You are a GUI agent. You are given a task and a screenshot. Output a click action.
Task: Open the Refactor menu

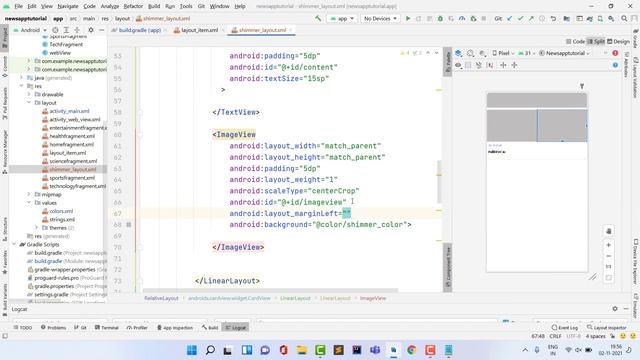133,6
